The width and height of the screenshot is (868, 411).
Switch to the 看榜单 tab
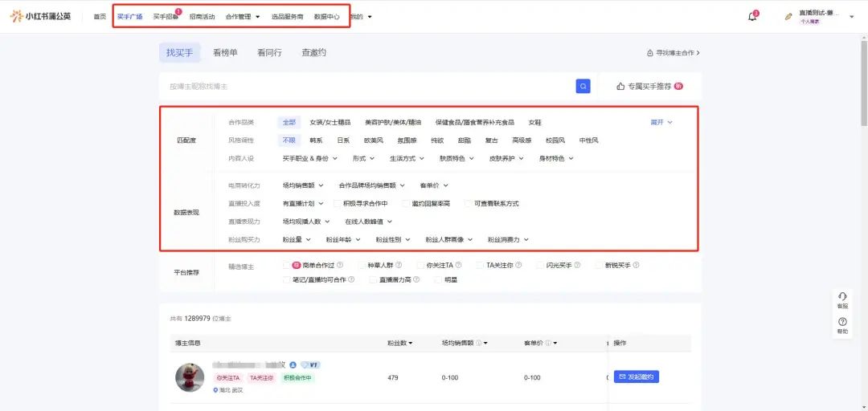tap(225, 52)
